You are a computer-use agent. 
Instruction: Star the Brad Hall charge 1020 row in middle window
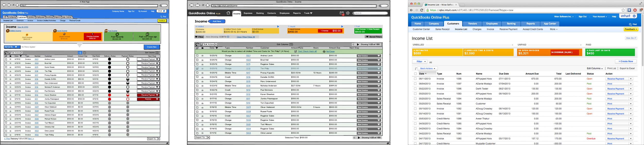202,60
